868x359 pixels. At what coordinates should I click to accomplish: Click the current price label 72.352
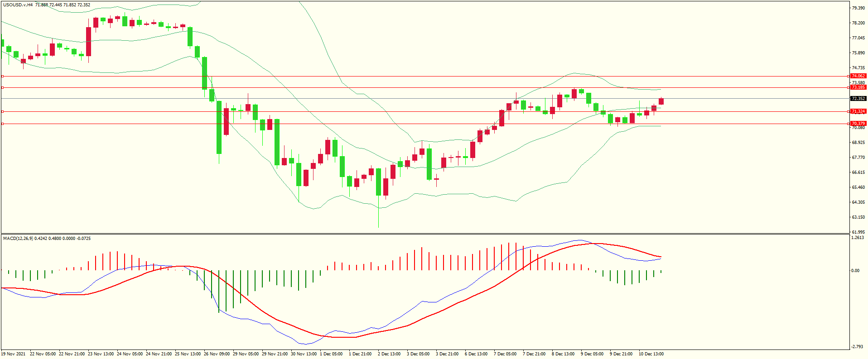tap(858, 99)
